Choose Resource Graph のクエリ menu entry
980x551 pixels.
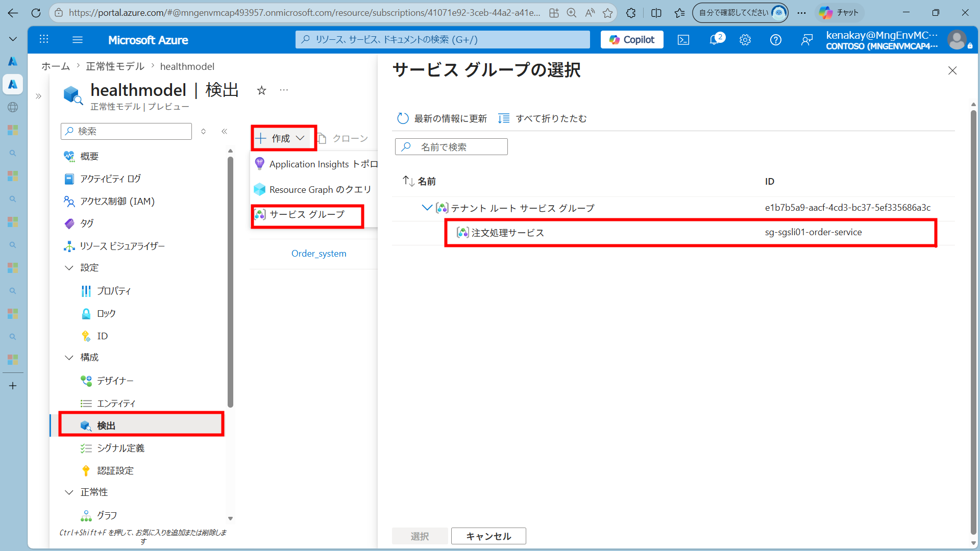314,189
